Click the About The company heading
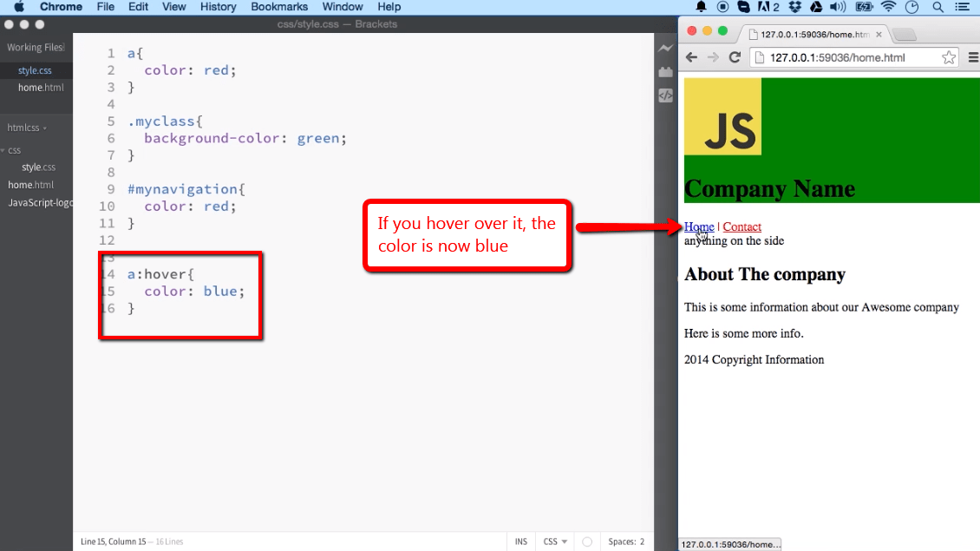The image size is (980, 551). click(x=764, y=274)
